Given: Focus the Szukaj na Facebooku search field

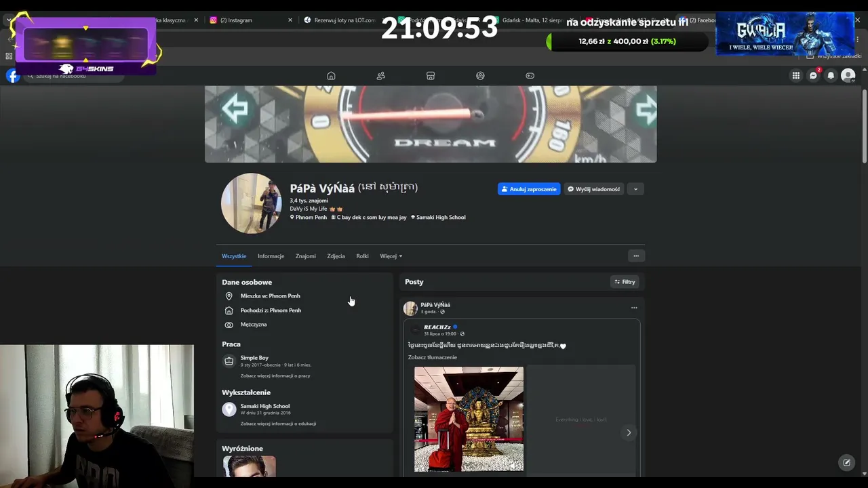Looking at the screenshot, I should click(x=73, y=76).
